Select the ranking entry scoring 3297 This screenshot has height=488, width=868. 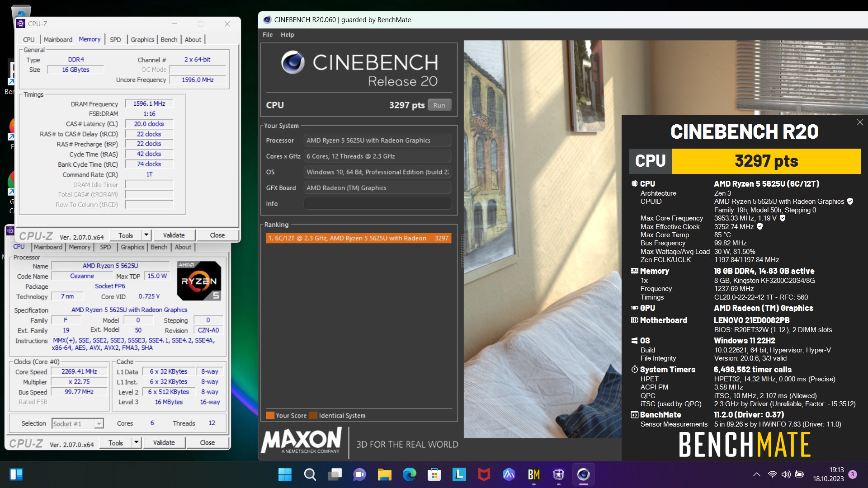pyautogui.click(x=359, y=238)
